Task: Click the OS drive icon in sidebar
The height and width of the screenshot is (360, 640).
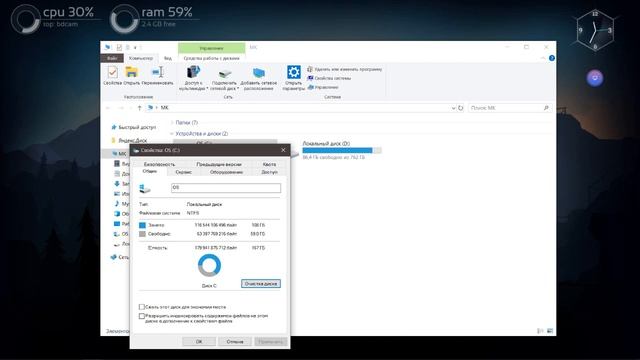Action: [117, 234]
